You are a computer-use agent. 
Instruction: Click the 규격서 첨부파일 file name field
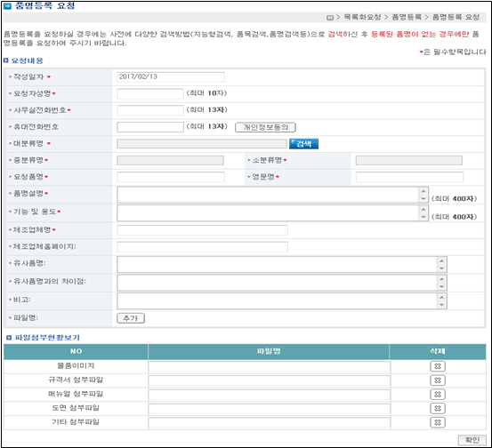[270, 380]
